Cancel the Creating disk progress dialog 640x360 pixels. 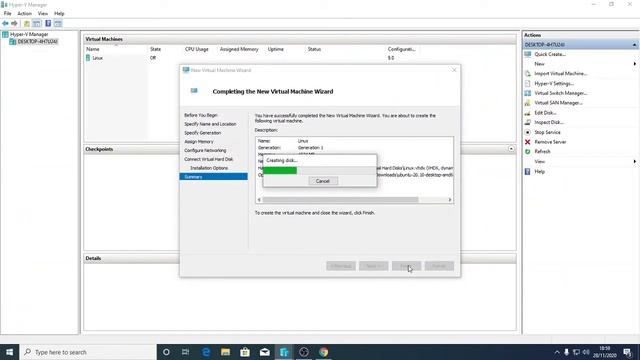click(x=322, y=181)
